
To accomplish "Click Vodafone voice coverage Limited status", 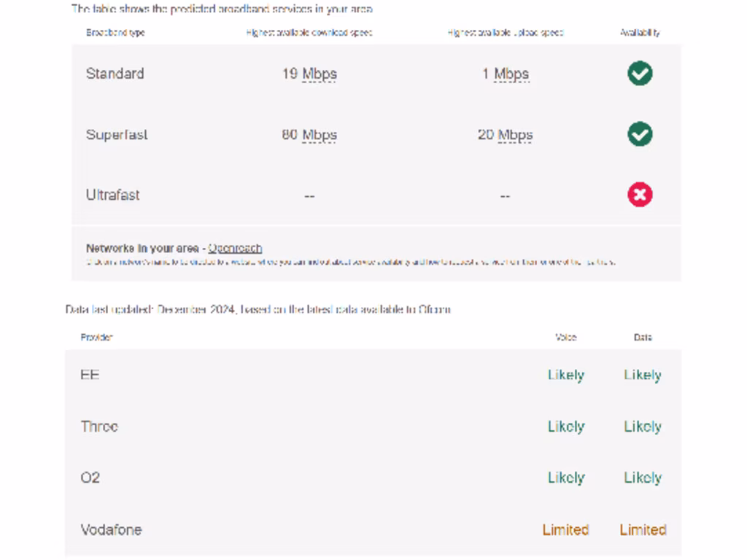I will [x=565, y=530].
